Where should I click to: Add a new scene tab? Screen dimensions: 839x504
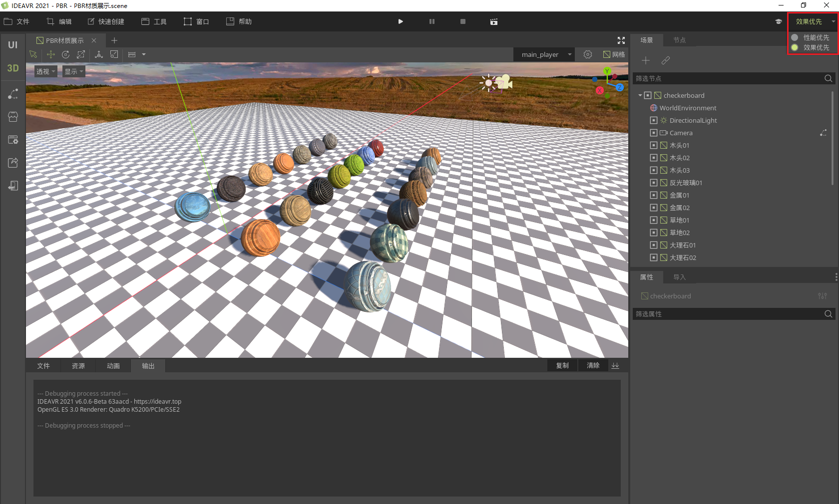(114, 40)
